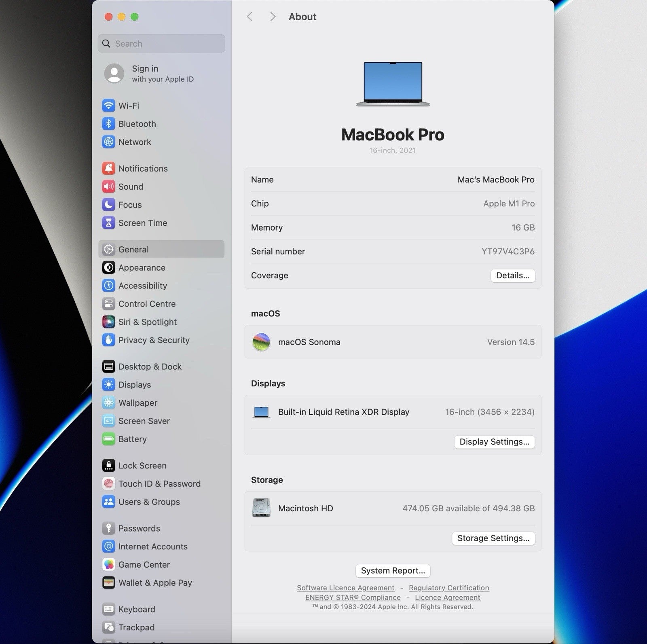Click the 474.05 GB available text
The image size is (647, 644).
pos(468,508)
